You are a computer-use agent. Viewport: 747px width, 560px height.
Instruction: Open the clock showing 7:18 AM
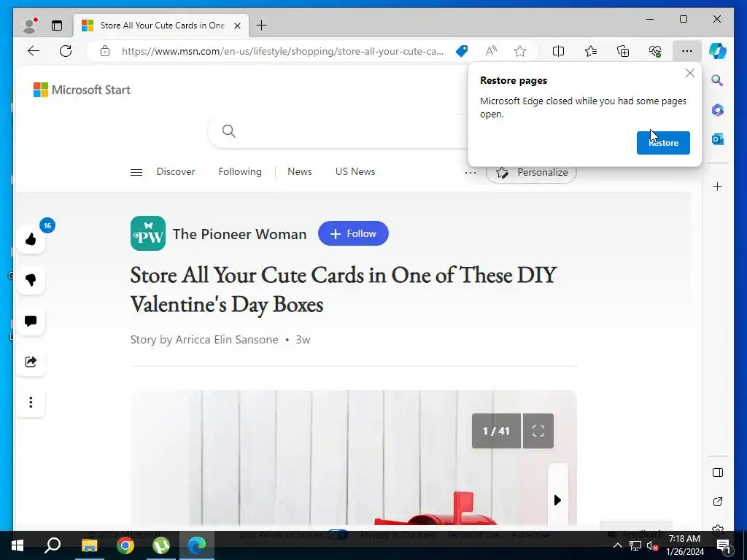click(684, 545)
